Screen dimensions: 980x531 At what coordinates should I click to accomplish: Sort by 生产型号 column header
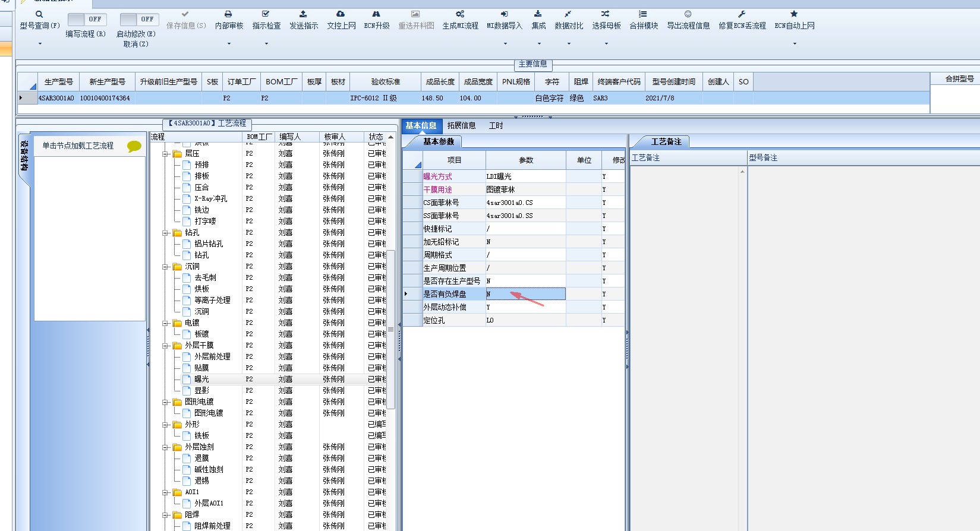click(x=58, y=82)
